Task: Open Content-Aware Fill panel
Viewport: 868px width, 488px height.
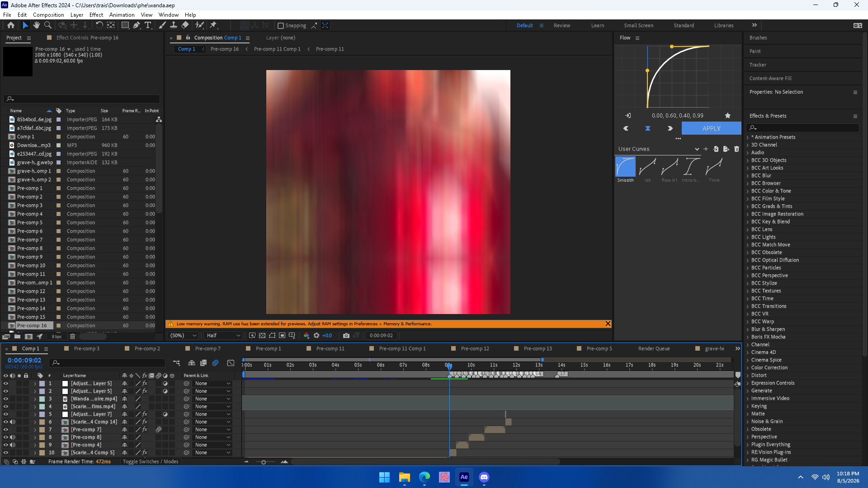Action: (x=770, y=78)
